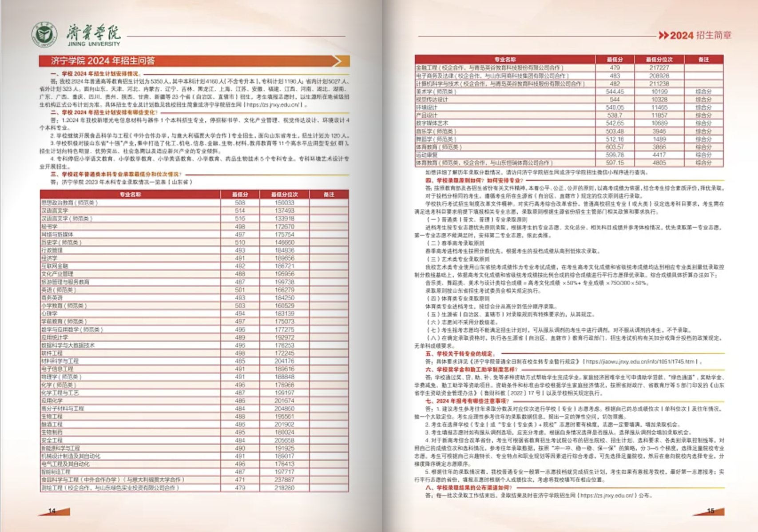
Task: Click the '美术学（师范类）' row name
Action: tap(436, 91)
